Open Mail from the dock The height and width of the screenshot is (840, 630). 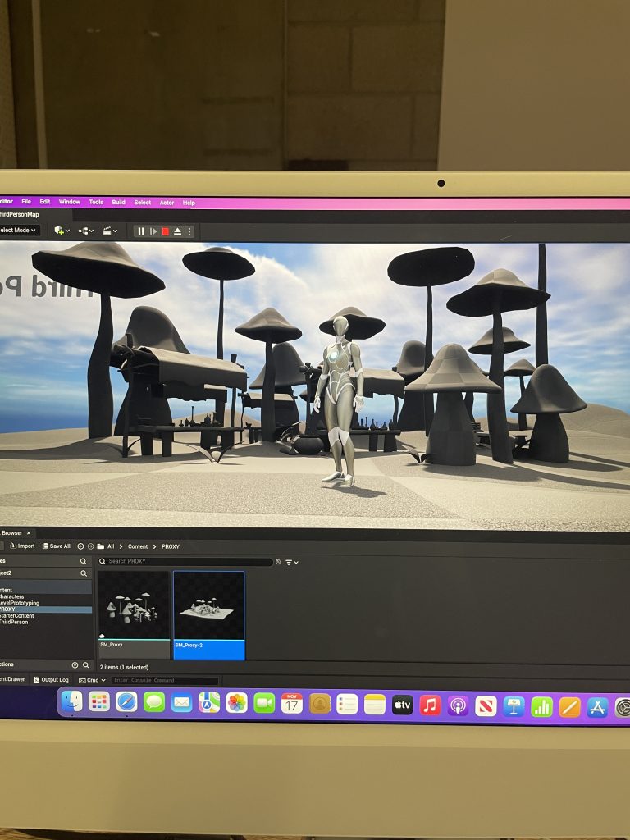pyautogui.click(x=181, y=702)
